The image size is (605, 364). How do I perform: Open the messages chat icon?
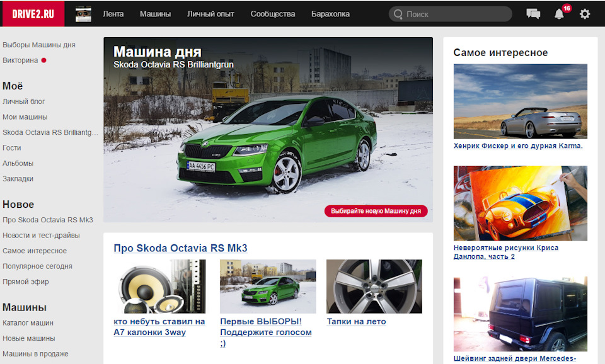(x=533, y=14)
